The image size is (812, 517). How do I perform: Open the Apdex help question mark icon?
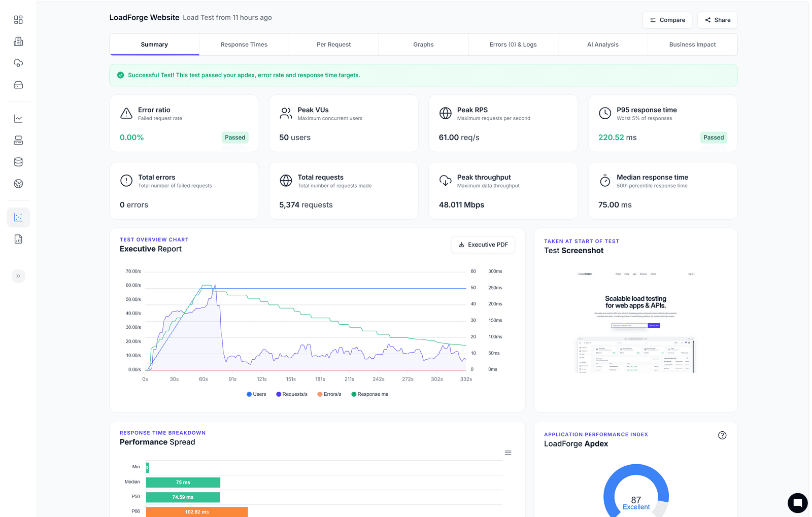[722, 435]
